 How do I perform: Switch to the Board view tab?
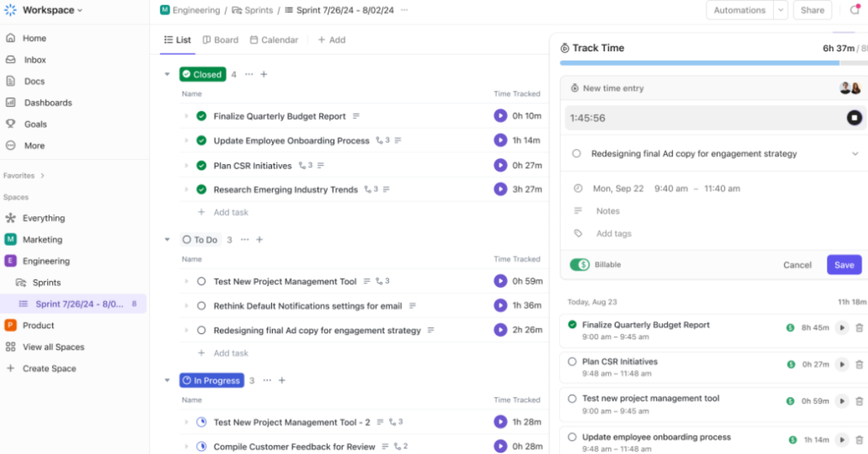221,40
